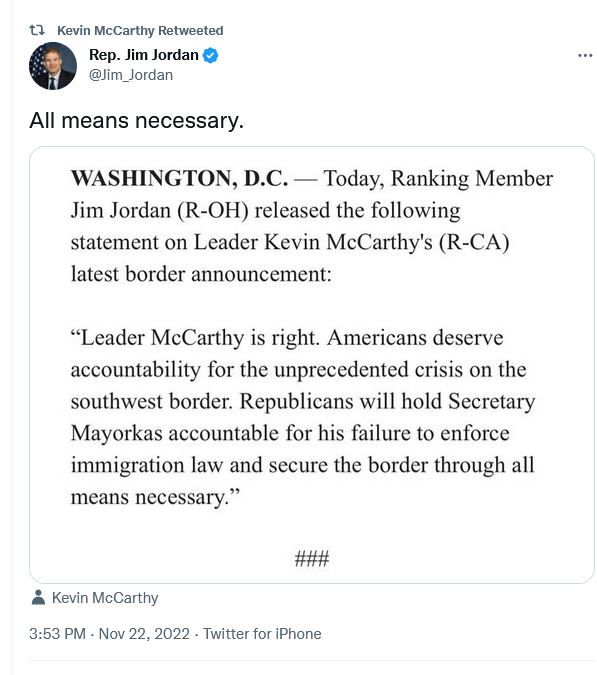This screenshot has width=597, height=675.
Task: Open the @Jim_Jordan handle link
Action: [x=131, y=75]
